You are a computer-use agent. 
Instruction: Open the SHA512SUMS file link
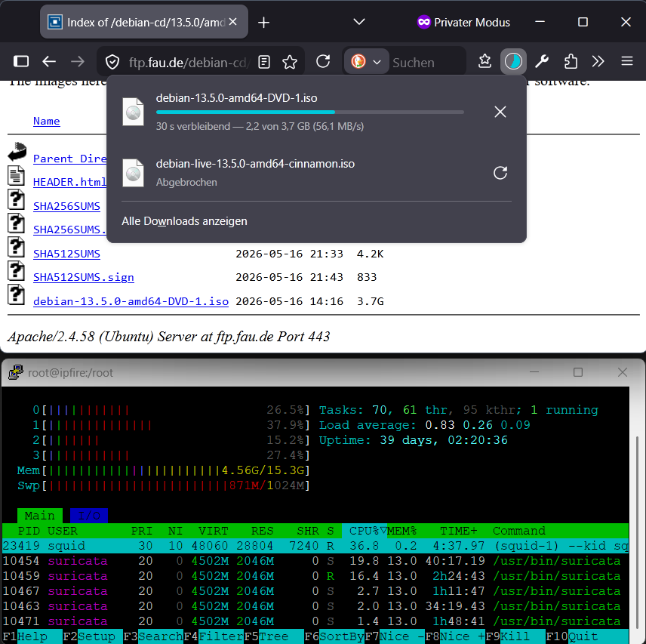(x=66, y=254)
